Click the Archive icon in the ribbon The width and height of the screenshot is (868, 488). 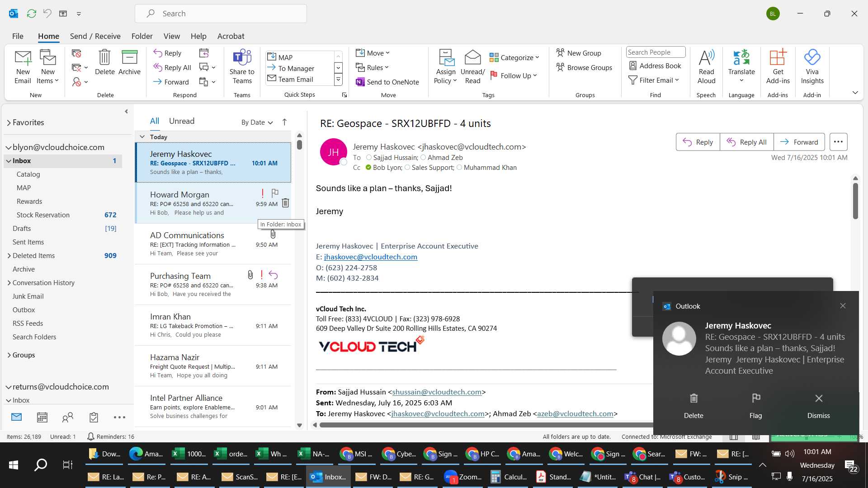click(x=129, y=62)
